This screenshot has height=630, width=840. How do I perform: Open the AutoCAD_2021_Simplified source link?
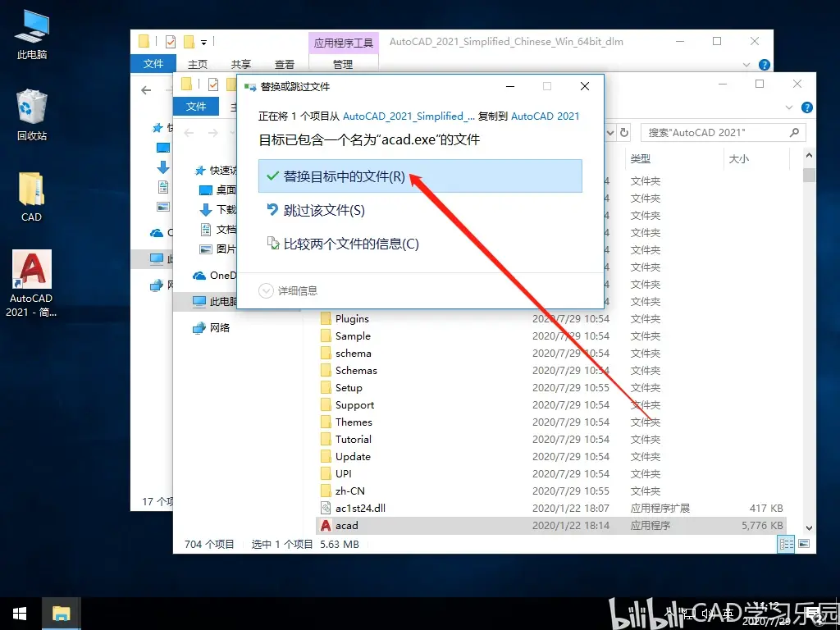[x=409, y=116]
